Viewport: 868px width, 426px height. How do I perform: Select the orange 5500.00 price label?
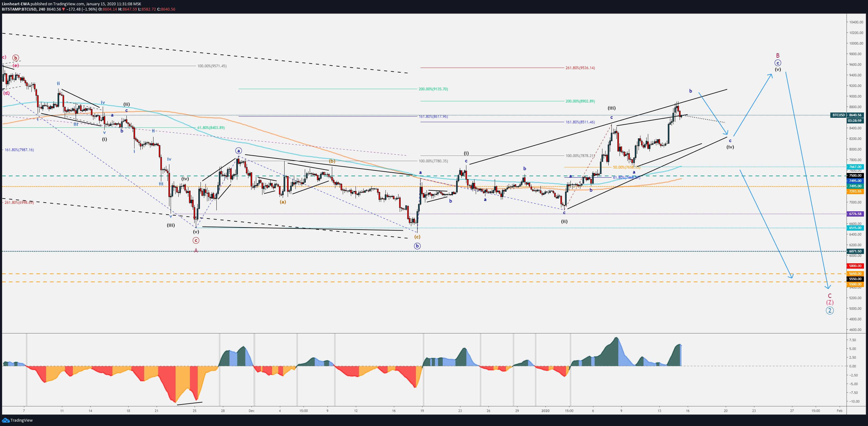[855, 284]
